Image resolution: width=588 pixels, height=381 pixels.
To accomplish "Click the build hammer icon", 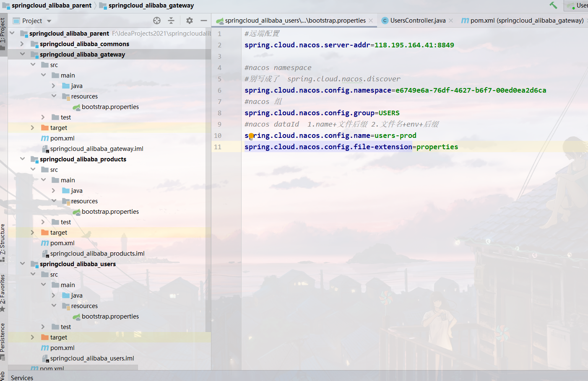I will (x=554, y=5).
